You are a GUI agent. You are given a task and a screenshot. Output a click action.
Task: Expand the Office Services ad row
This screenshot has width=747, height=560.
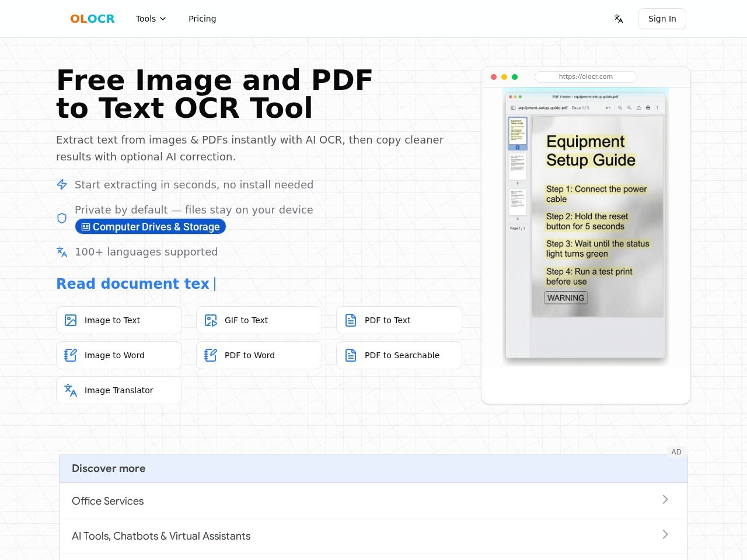click(373, 501)
